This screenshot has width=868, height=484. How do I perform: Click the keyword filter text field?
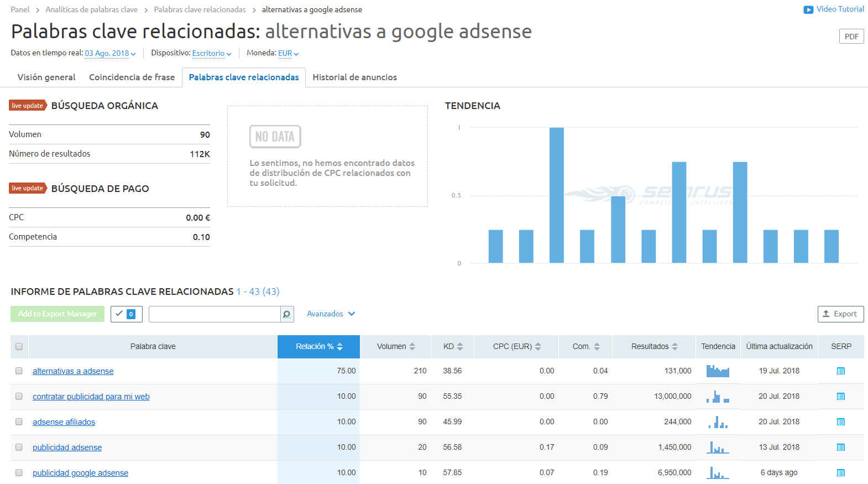coord(215,314)
